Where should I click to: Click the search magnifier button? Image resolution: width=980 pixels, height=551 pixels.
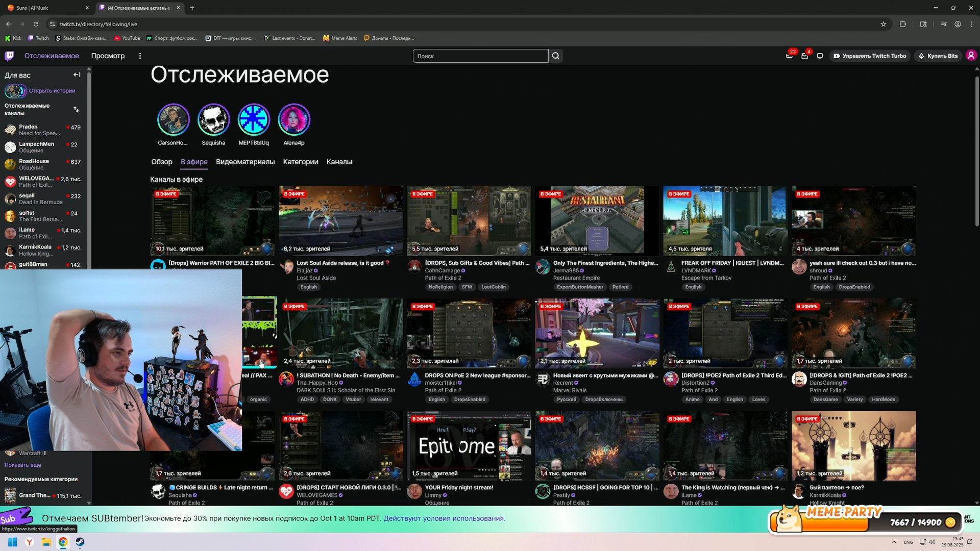(556, 56)
